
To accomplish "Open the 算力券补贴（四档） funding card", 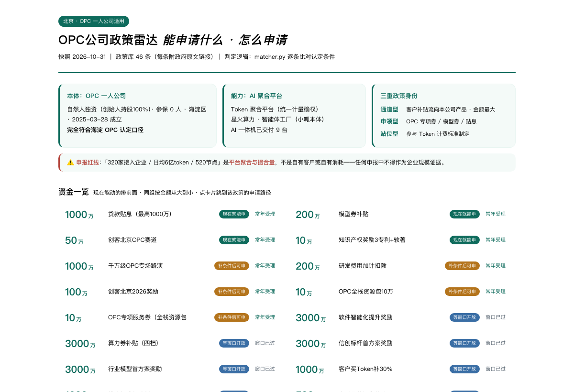I will (x=172, y=343).
